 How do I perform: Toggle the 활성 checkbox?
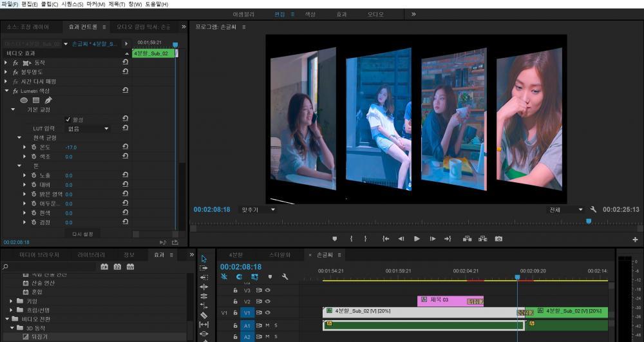coord(68,119)
